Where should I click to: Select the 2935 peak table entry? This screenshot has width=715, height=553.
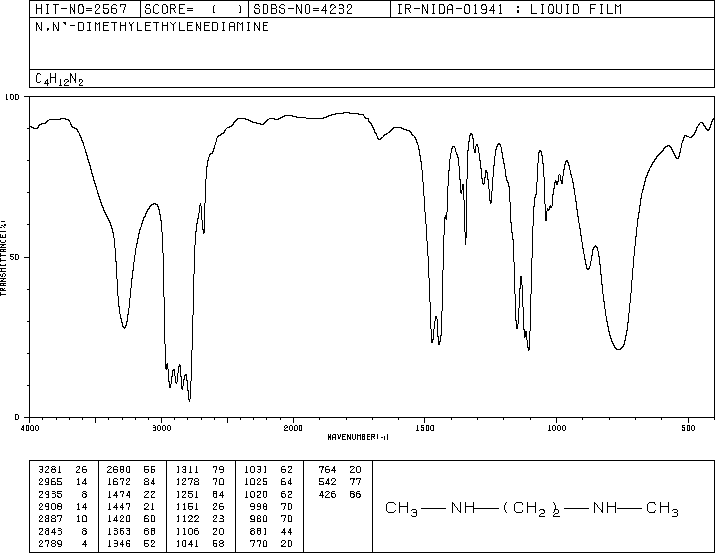click(x=50, y=495)
